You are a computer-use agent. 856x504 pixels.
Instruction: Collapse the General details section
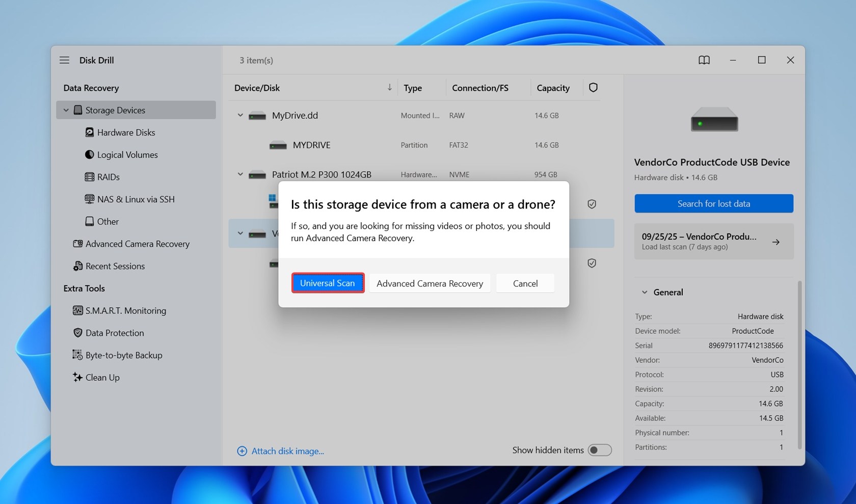point(645,293)
